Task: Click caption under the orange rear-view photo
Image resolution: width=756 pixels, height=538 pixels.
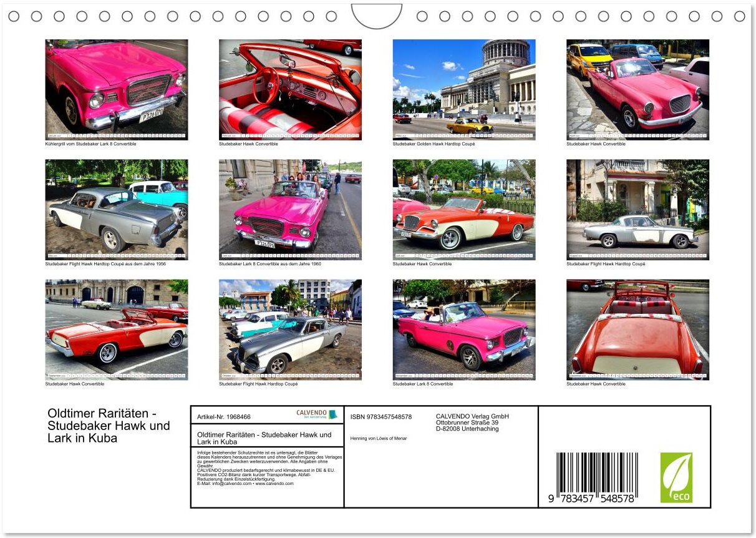Action: 596,384
